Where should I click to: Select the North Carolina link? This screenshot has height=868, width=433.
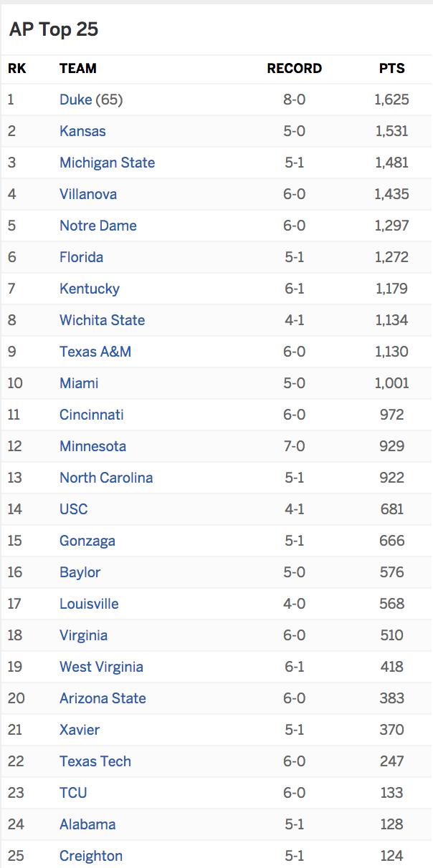pyautogui.click(x=106, y=478)
